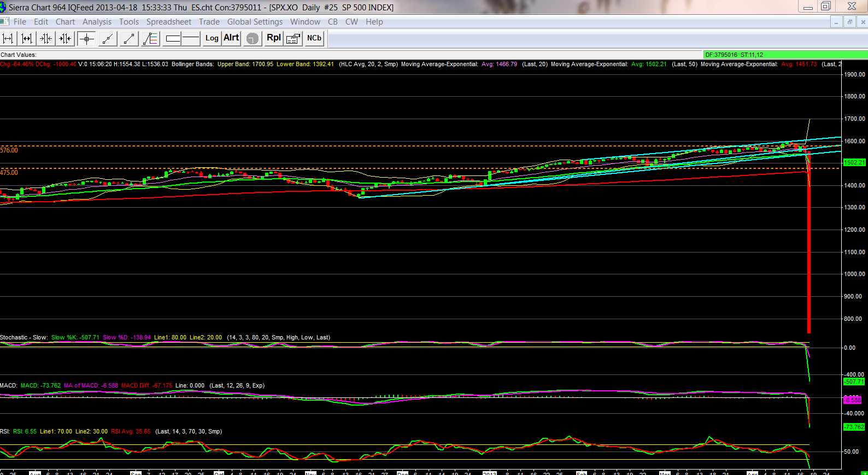The width and height of the screenshot is (868, 475).
Task: Click the green -507.71 stochastic value marker
Action: pyautogui.click(x=854, y=382)
